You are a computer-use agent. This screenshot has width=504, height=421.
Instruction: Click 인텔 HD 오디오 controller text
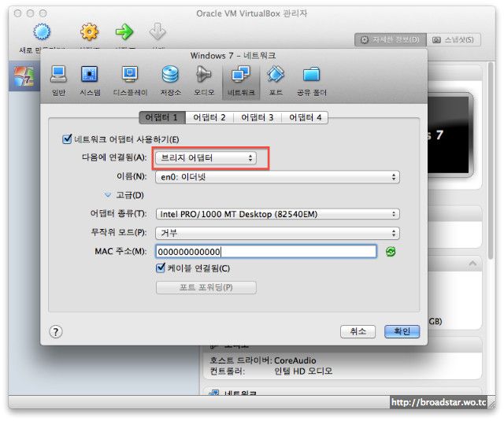pyautogui.click(x=303, y=371)
